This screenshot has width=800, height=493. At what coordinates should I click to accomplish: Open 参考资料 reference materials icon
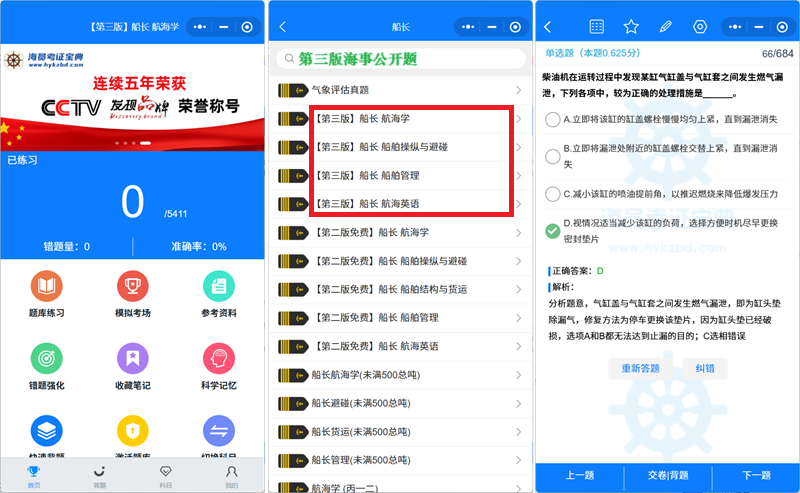[219, 287]
